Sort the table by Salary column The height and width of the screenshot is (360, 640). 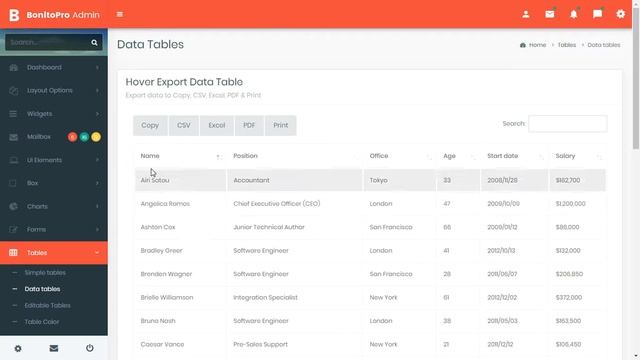pyautogui.click(x=577, y=156)
